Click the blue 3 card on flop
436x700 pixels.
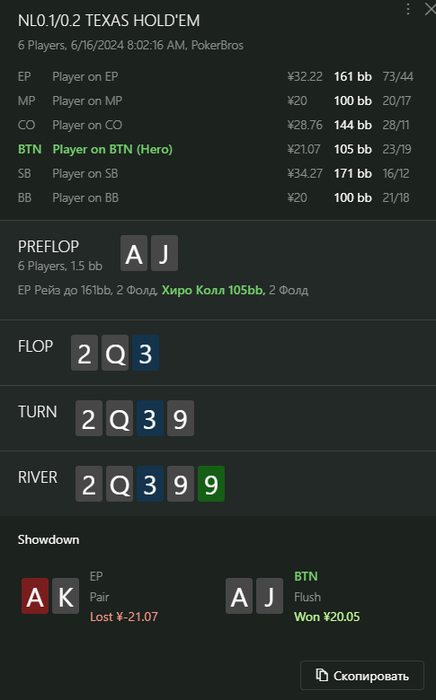[145, 353]
